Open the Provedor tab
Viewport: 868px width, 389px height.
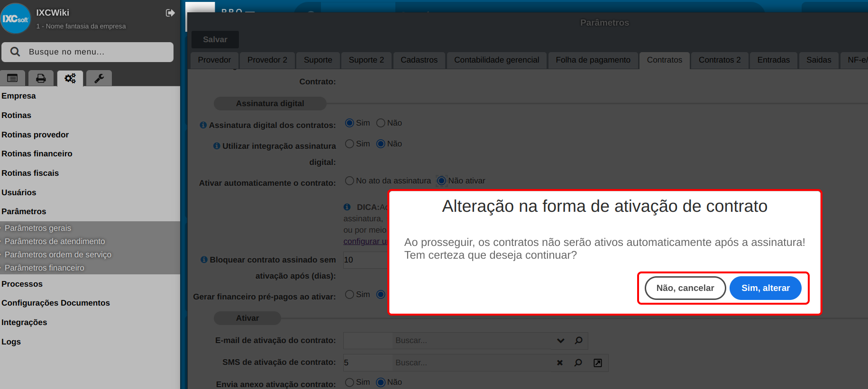coord(214,60)
